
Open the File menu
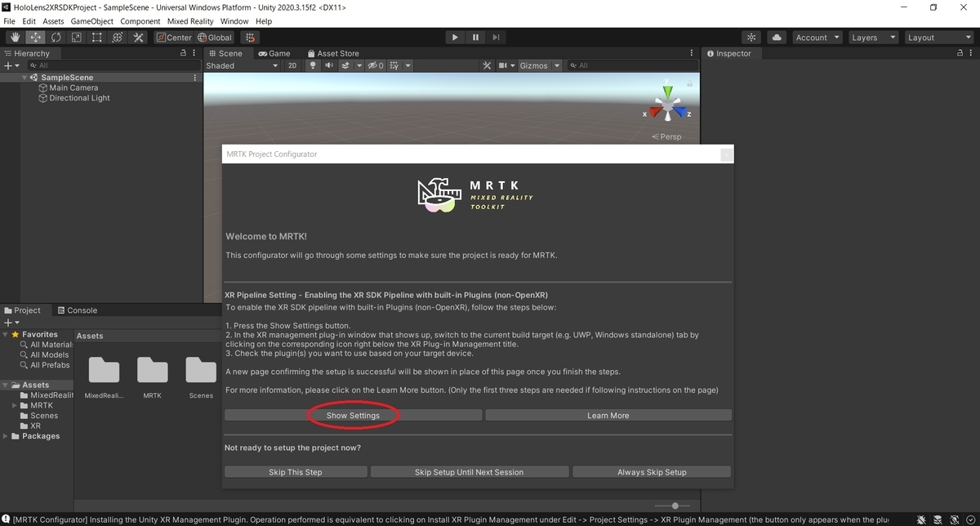[x=9, y=21]
